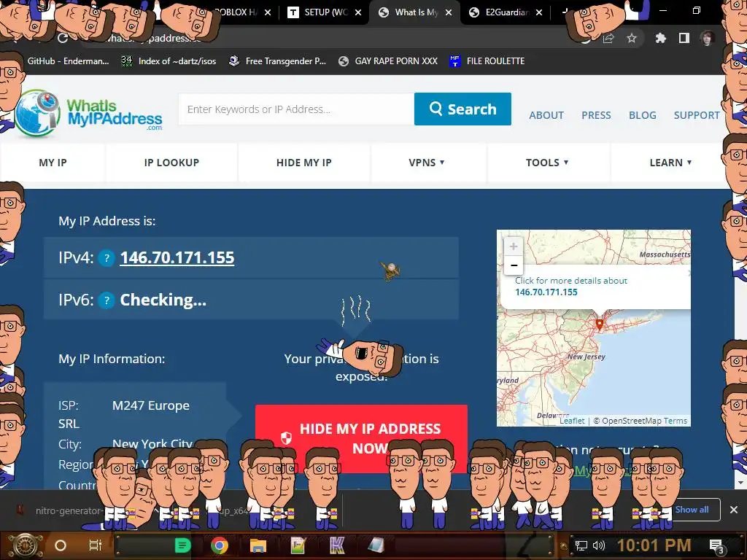
Task: Click HIDE MY IP ADDRESS NOW button
Action: pos(361,438)
